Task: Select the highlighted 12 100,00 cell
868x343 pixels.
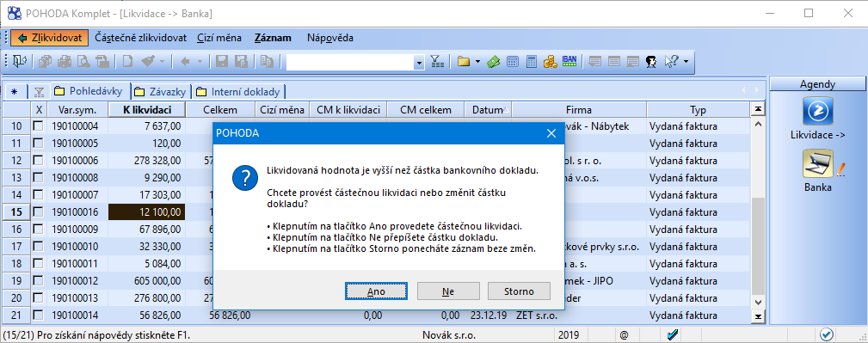Action: point(147,211)
